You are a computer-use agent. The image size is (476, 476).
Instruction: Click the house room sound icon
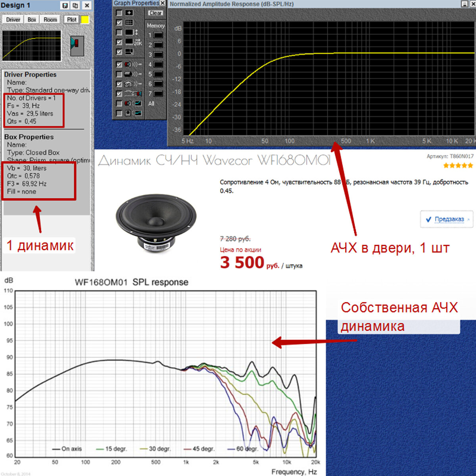[x=133, y=84]
